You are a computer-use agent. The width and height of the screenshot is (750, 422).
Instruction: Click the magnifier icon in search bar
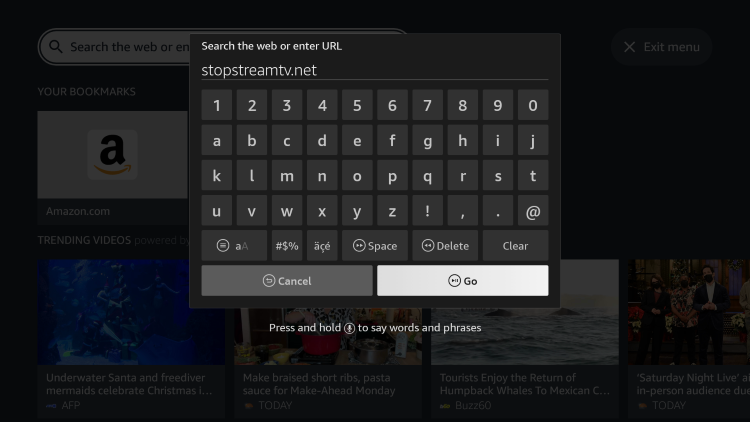[x=56, y=46]
